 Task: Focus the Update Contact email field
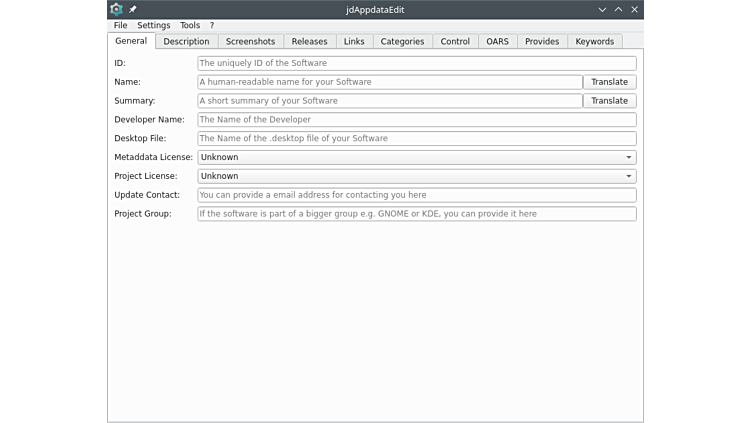(417, 195)
